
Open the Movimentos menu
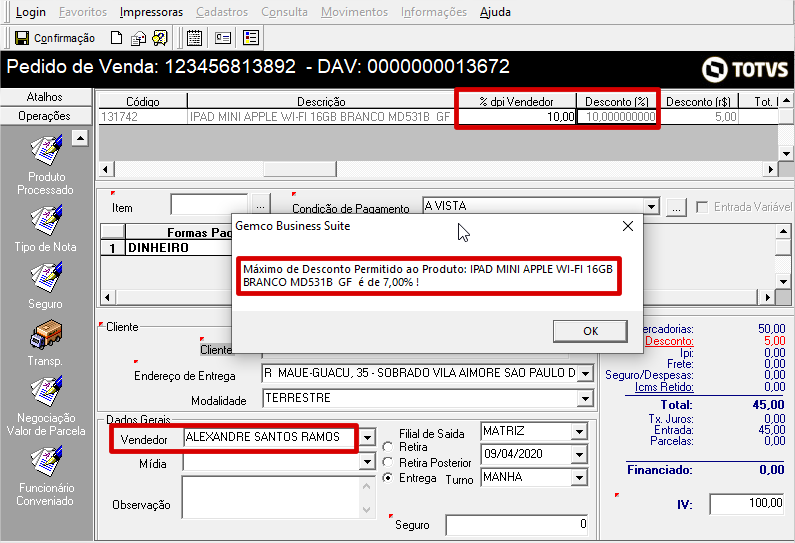[354, 12]
